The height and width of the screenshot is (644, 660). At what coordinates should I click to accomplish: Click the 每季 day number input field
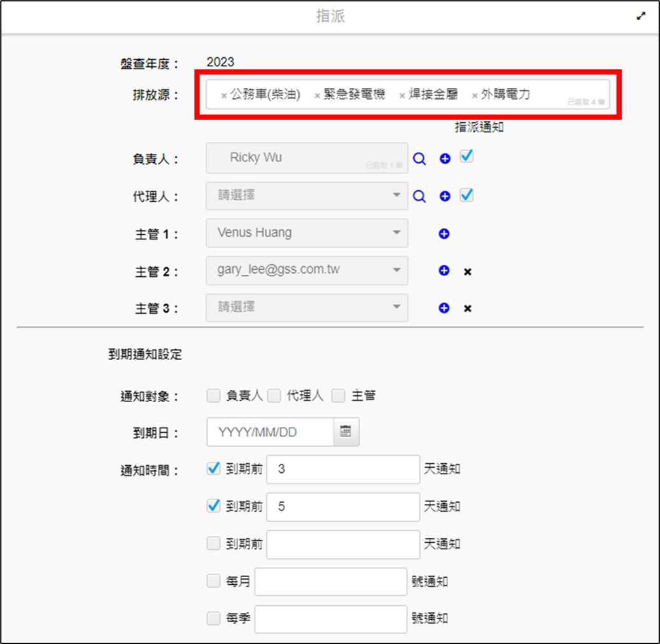pos(330,619)
